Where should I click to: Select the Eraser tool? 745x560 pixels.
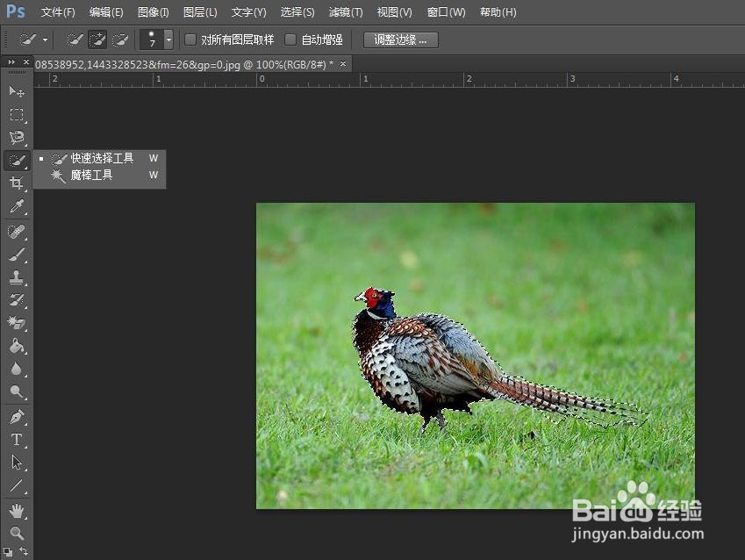click(x=17, y=323)
